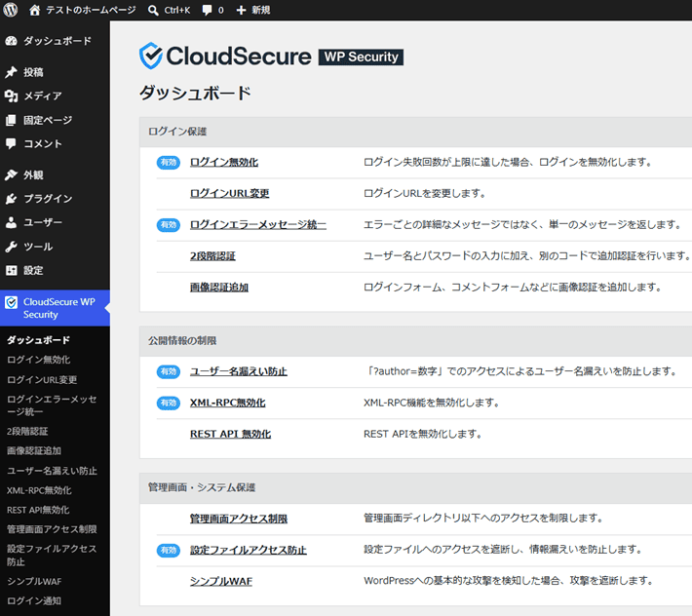Click the CloudSecure shield icon in sidebar
Viewport: 692px width, 616px height.
pyautogui.click(x=11, y=302)
